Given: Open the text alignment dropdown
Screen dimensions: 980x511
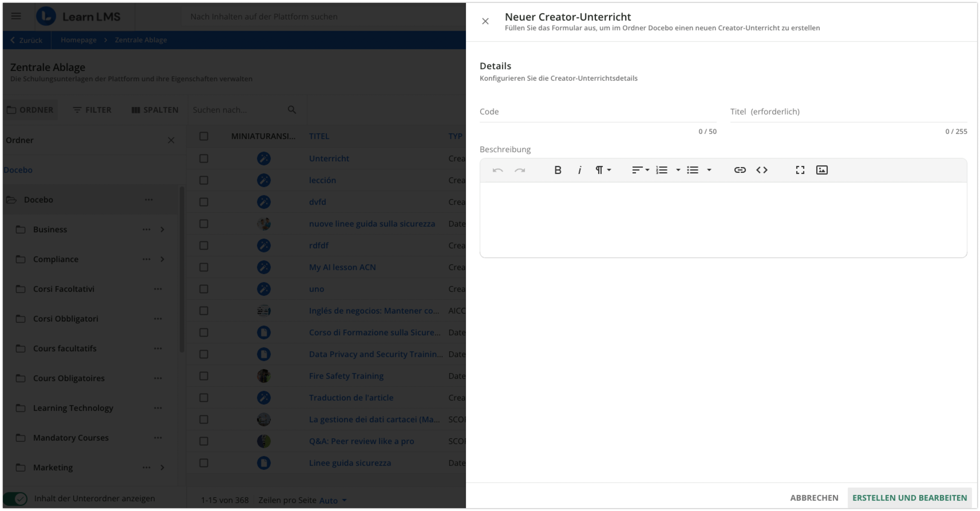Looking at the screenshot, I should [641, 170].
